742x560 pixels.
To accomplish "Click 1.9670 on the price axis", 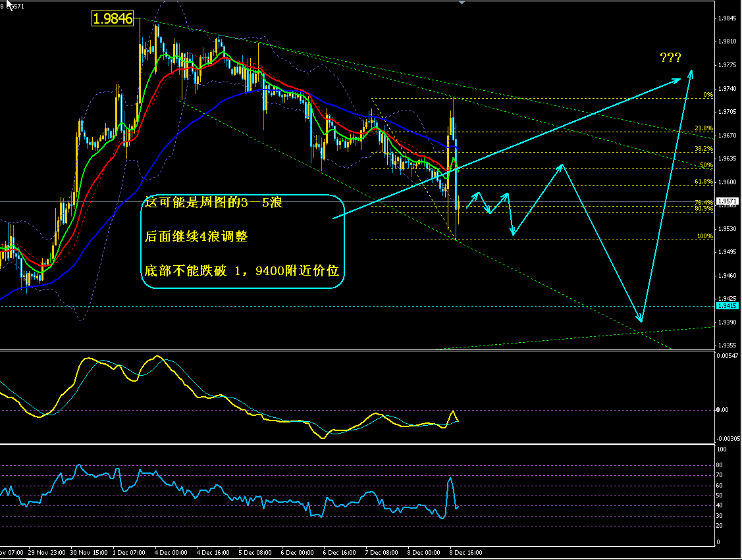I will click(x=728, y=136).
